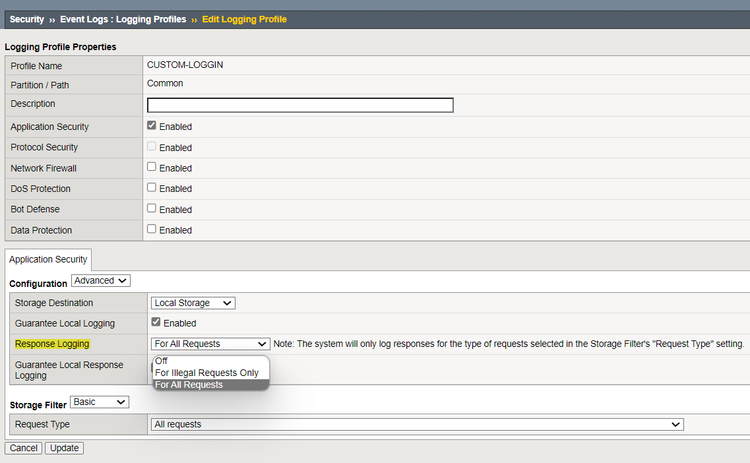Enable the Data Protection checkbox
The height and width of the screenshot is (463, 750).
click(x=151, y=230)
